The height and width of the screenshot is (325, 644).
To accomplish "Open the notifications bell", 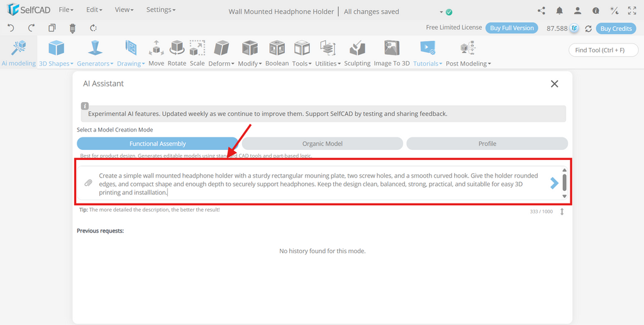I will click(559, 11).
